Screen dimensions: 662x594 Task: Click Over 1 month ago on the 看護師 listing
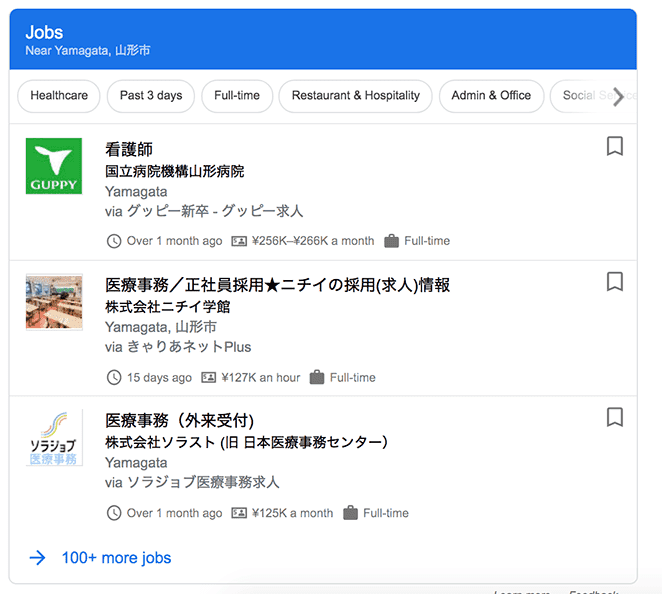[x=174, y=241]
